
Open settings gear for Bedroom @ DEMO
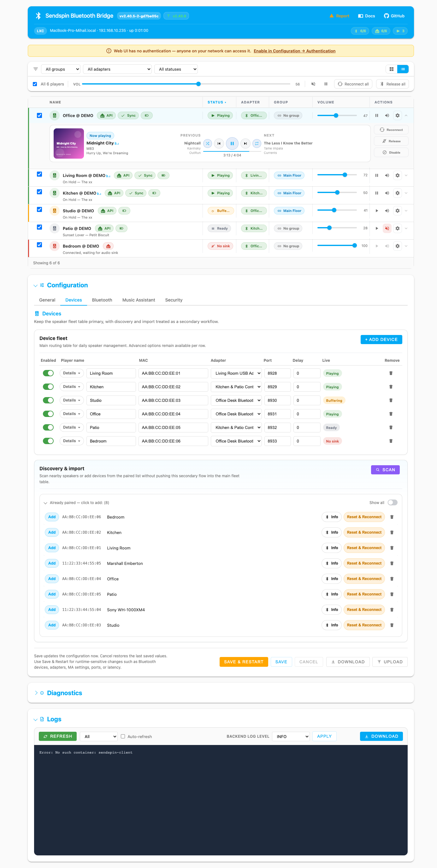click(398, 246)
